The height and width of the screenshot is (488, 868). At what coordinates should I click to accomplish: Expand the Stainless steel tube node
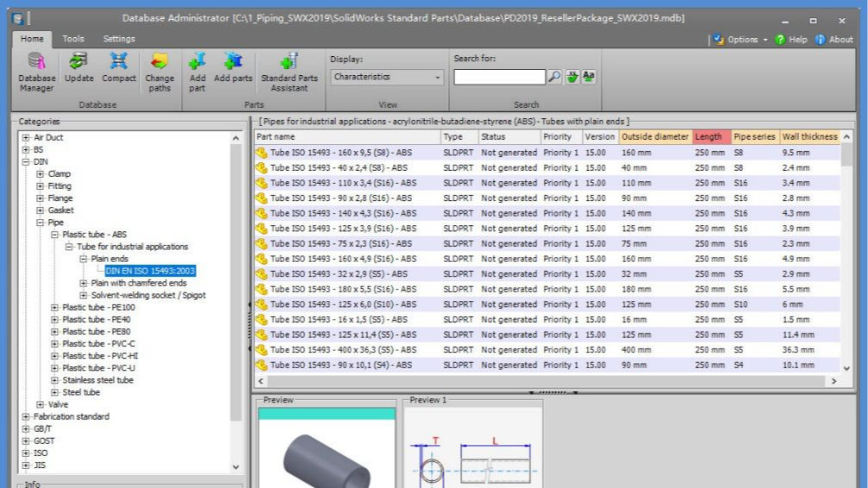click(x=54, y=380)
